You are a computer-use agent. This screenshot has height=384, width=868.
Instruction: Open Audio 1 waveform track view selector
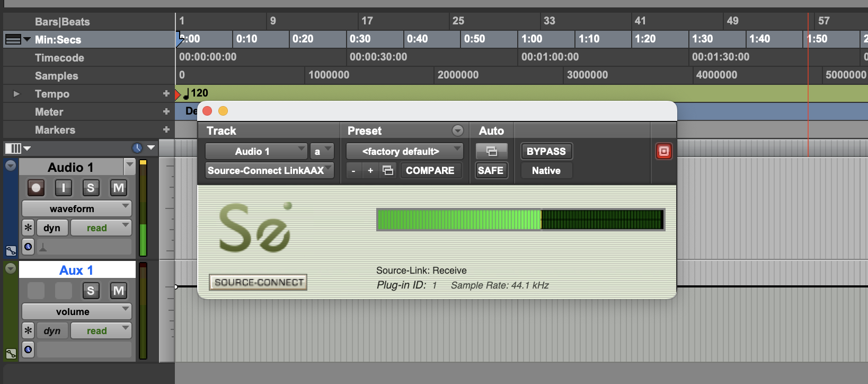[x=76, y=208]
